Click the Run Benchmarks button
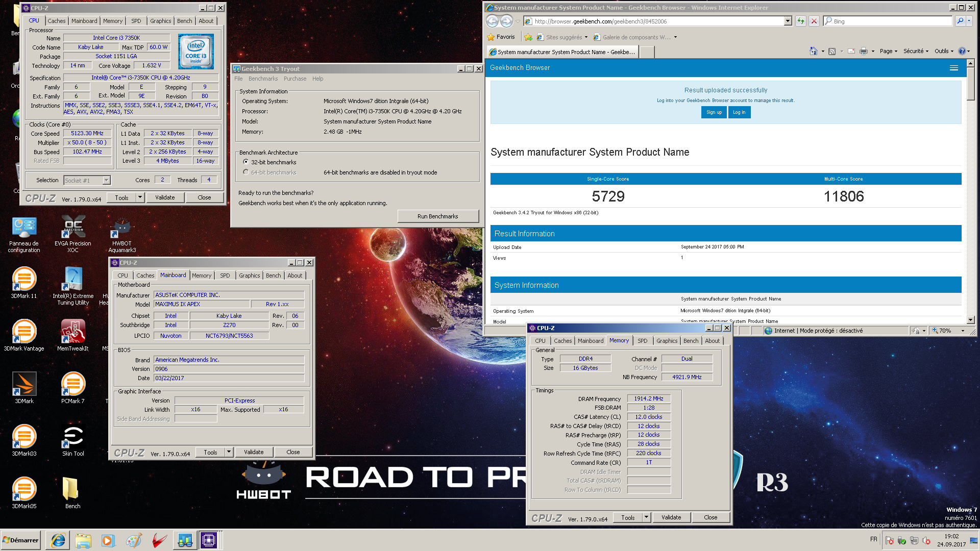 click(x=438, y=216)
